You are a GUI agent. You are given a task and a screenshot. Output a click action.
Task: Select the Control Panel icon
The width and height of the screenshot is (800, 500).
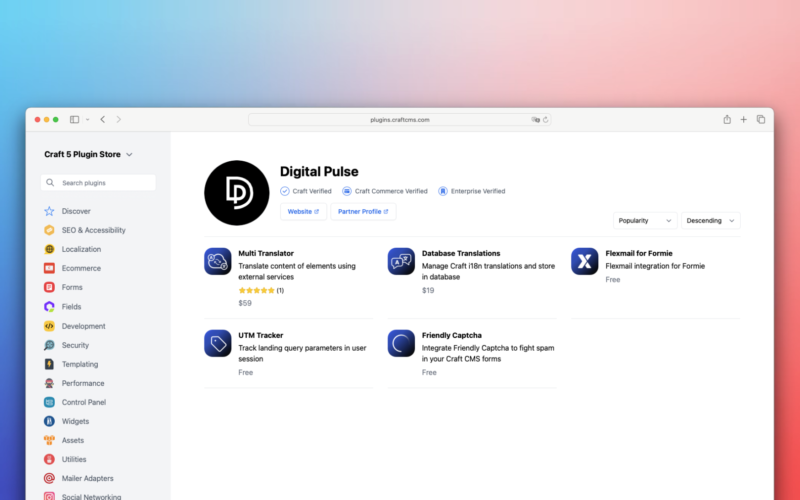coord(49,402)
